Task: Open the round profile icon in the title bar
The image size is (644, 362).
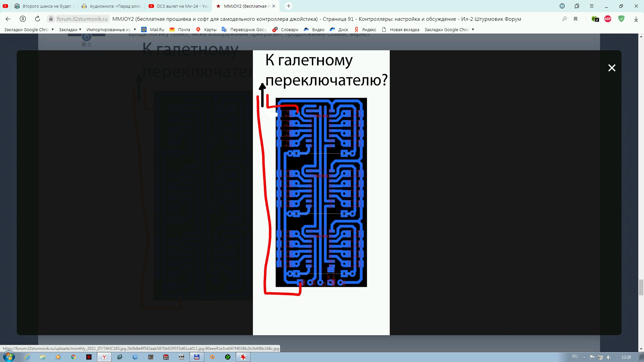Action: coord(562,6)
